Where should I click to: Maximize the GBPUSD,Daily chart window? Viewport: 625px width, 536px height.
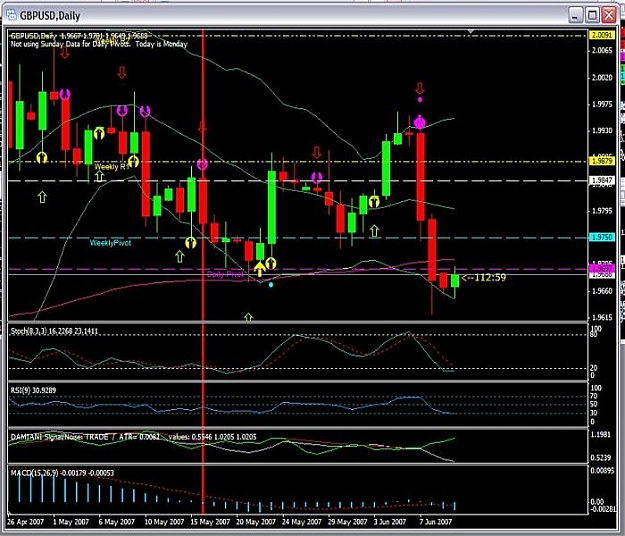tap(592, 16)
